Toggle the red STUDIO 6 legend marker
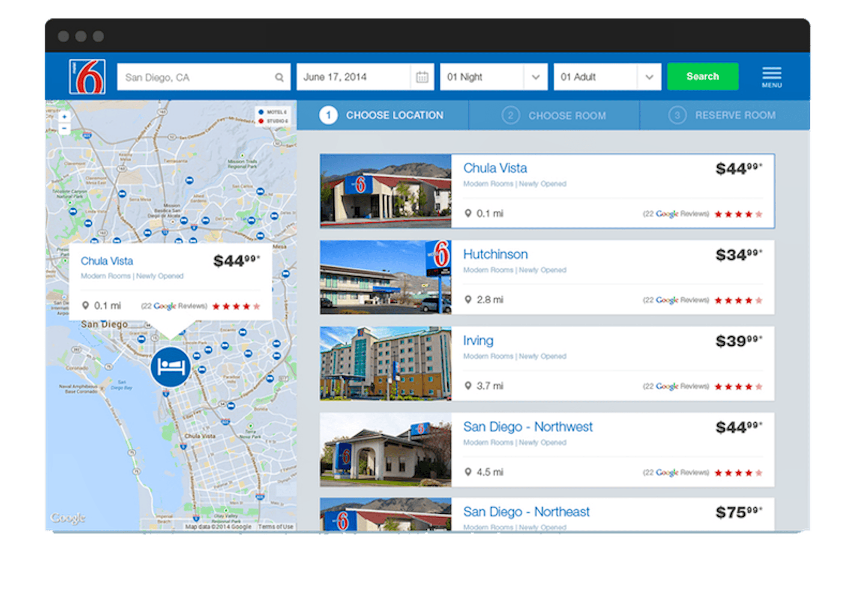 [262, 121]
